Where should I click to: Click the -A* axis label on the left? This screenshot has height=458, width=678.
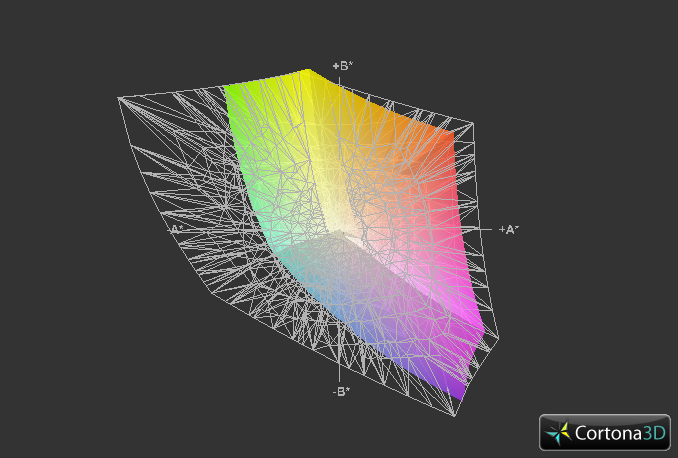[x=176, y=229]
